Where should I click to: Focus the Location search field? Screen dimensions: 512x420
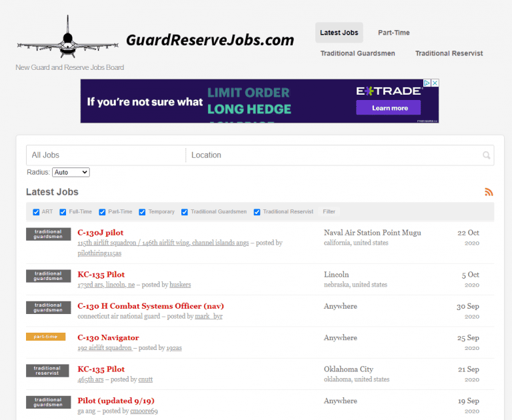(x=335, y=155)
